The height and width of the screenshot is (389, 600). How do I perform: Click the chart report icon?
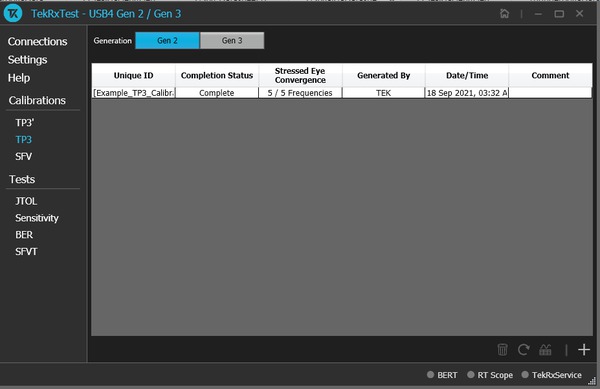point(545,349)
